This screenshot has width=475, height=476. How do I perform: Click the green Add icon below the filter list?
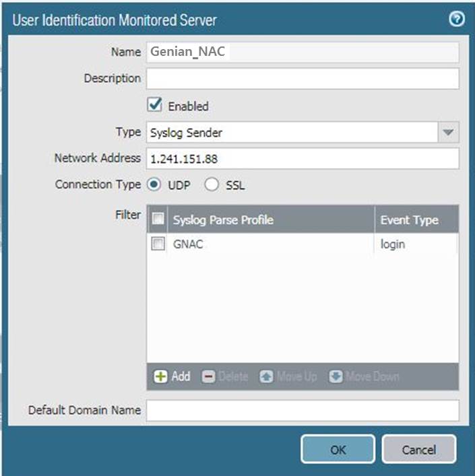pyautogui.click(x=161, y=376)
